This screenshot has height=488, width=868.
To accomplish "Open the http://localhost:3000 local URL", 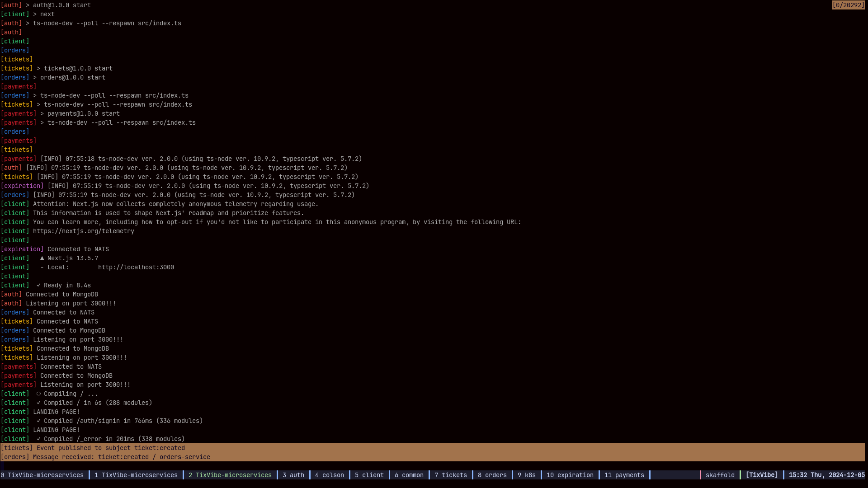I will (136, 267).
